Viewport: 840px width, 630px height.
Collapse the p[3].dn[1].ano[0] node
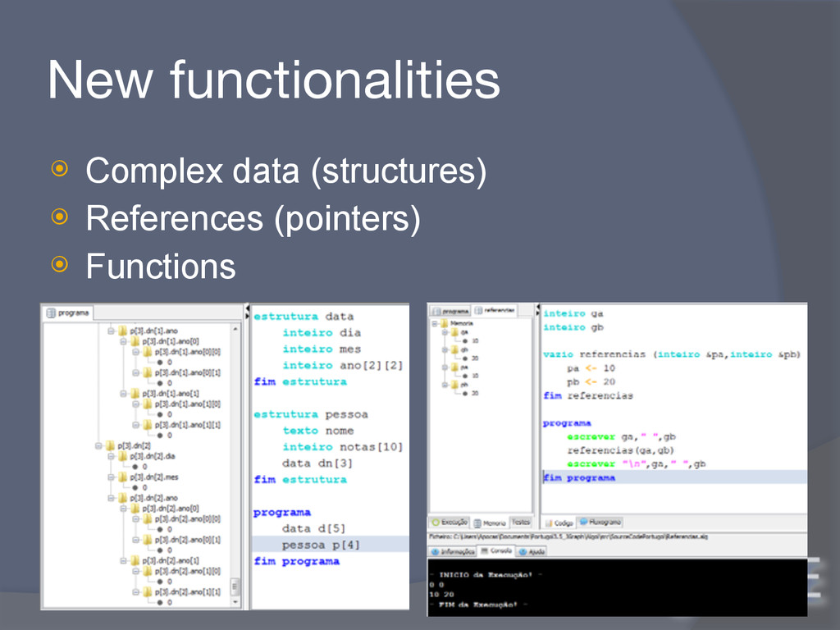(123, 341)
